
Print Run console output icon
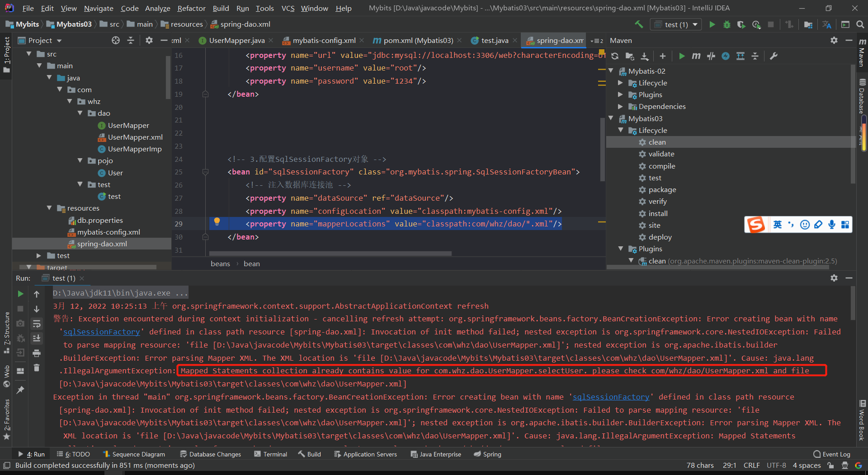click(x=37, y=353)
